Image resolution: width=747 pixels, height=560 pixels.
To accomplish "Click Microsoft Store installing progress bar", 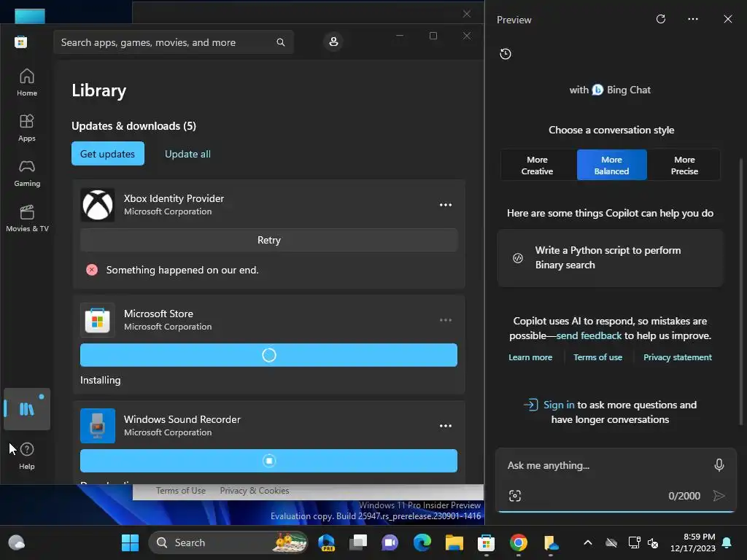I will 268,355.
